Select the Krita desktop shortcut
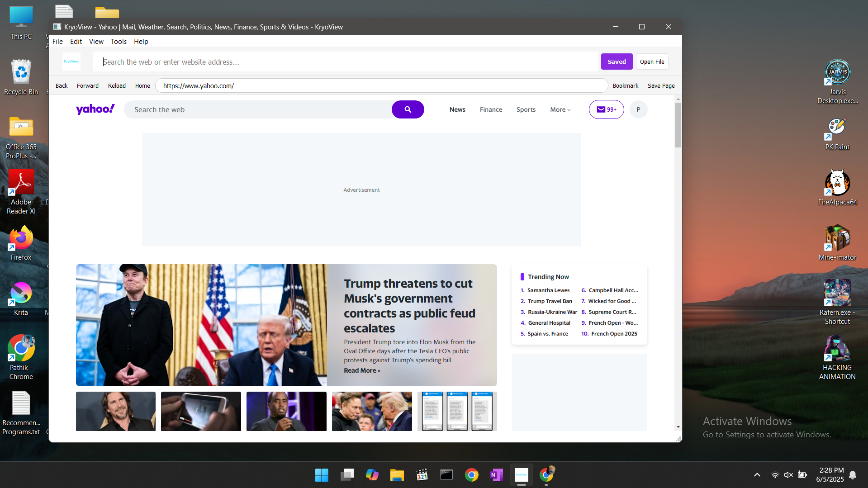This screenshot has height=488, width=868. (x=21, y=298)
